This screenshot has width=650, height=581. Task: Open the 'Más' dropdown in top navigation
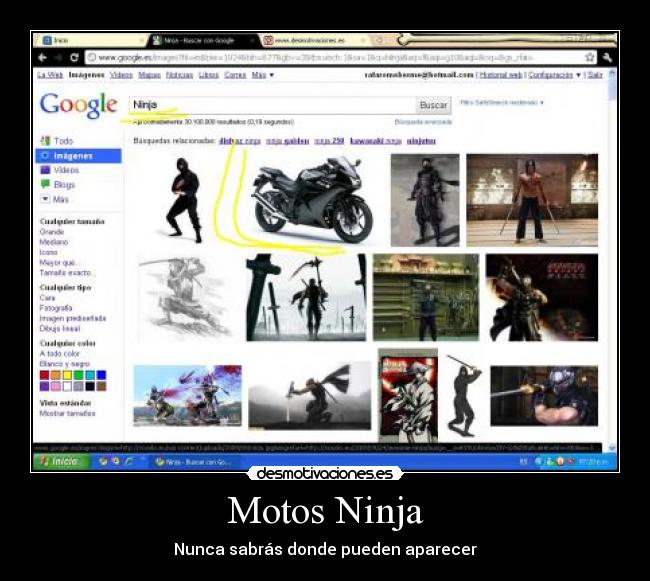pos(263,75)
